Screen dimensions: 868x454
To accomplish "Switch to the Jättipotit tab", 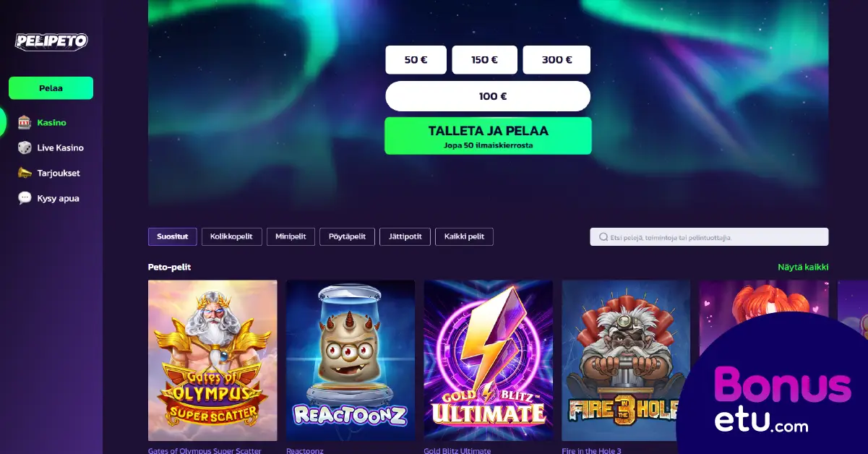I will [405, 236].
